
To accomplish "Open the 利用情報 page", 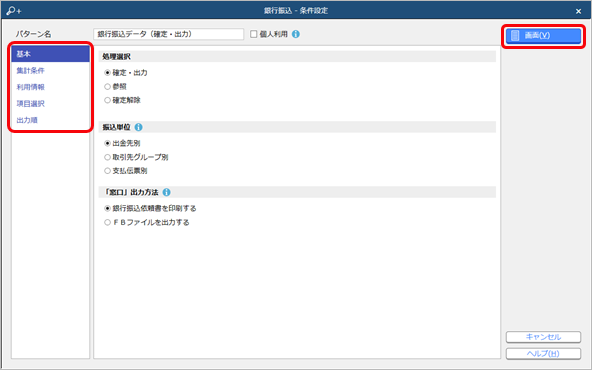I will pos(51,87).
